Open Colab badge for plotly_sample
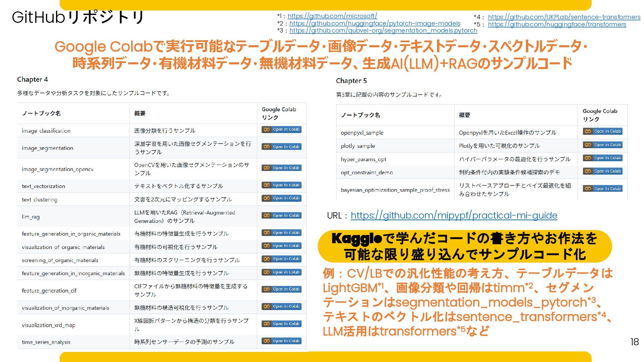The image size is (644, 362). (x=602, y=145)
